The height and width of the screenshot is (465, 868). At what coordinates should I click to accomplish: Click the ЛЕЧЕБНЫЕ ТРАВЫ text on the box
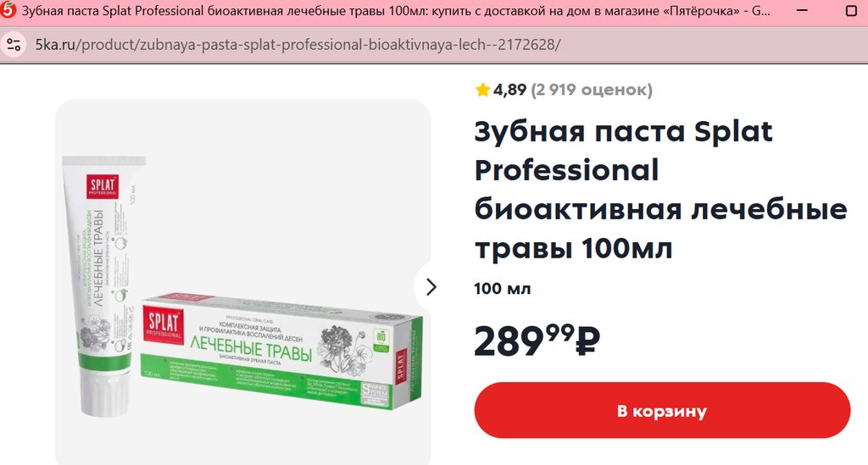tap(251, 349)
